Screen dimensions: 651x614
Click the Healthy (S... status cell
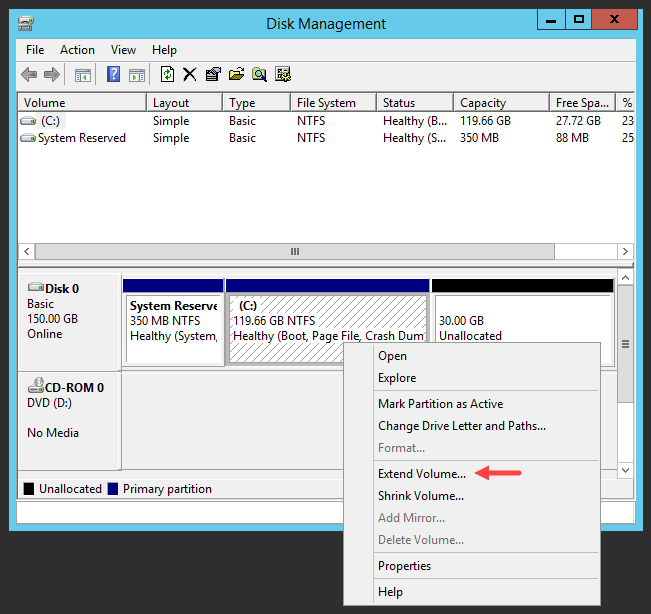[414, 138]
